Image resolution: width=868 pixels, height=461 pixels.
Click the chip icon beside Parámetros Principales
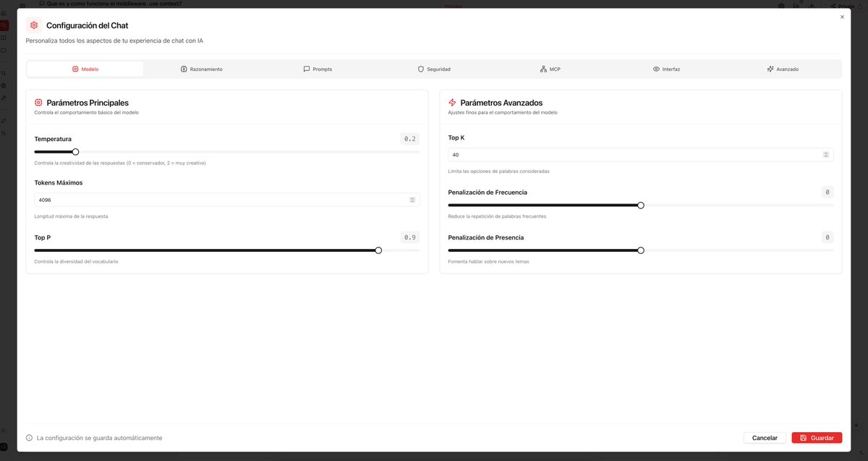[x=38, y=103]
